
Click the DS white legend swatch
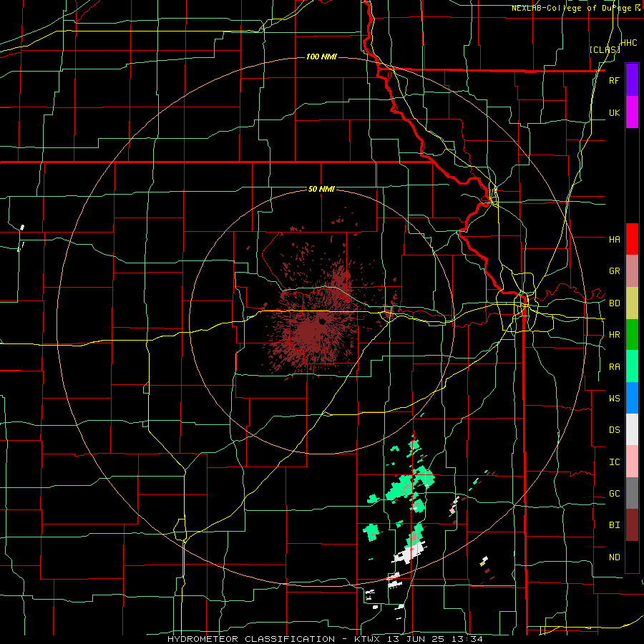632,429
